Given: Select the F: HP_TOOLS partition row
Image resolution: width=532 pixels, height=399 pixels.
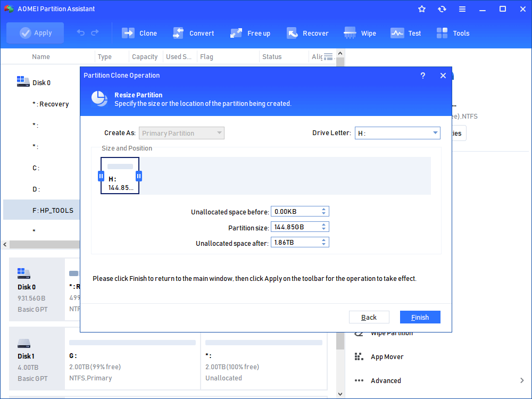Looking at the screenshot, I should click(x=41, y=210).
